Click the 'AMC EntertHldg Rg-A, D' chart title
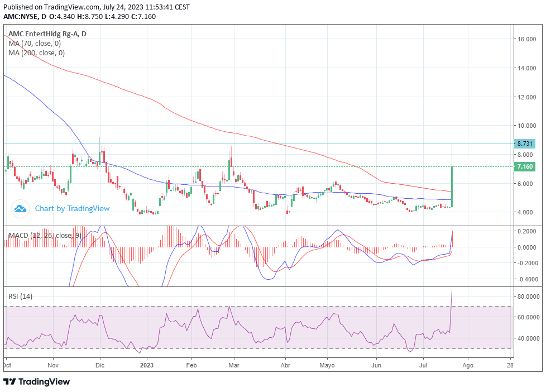546x392 pixels. (47, 34)
